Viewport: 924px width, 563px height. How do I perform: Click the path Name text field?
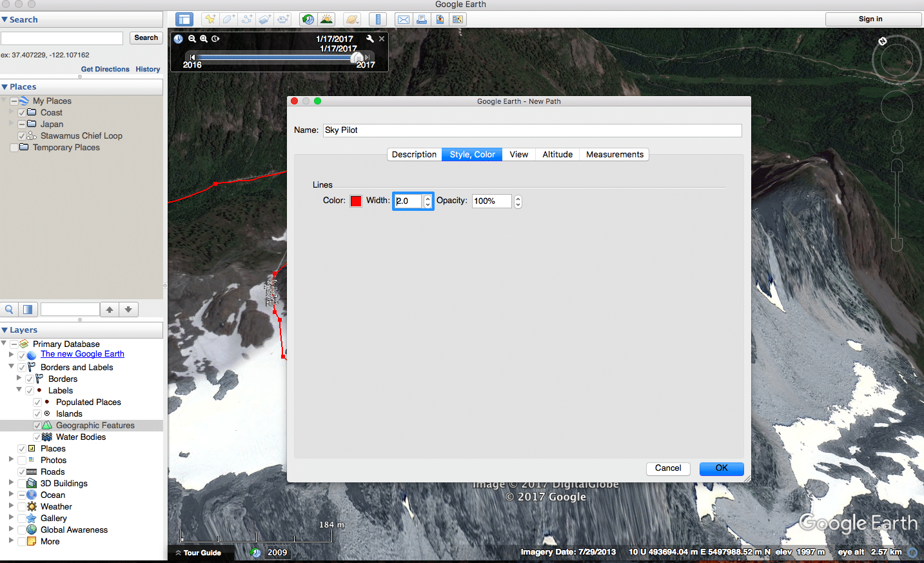point(533,130)
